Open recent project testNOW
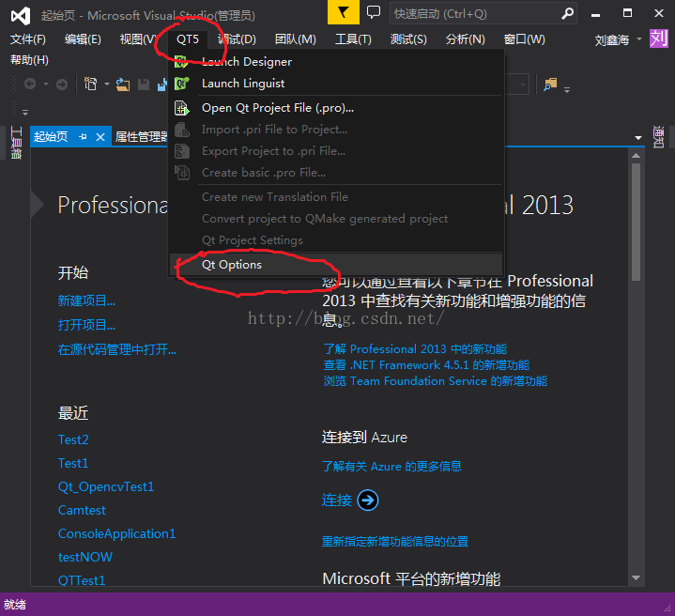The width and height of the screenshot is (675, 616). 85,557
